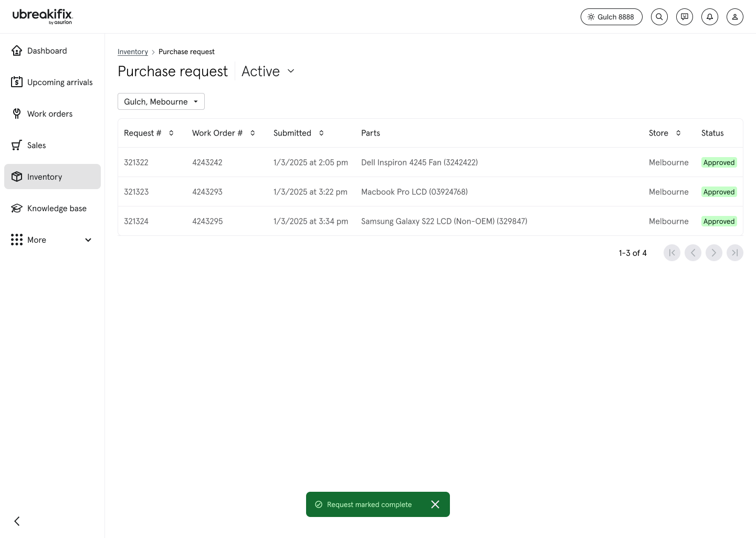Open request 321323

tap(136, 192)
